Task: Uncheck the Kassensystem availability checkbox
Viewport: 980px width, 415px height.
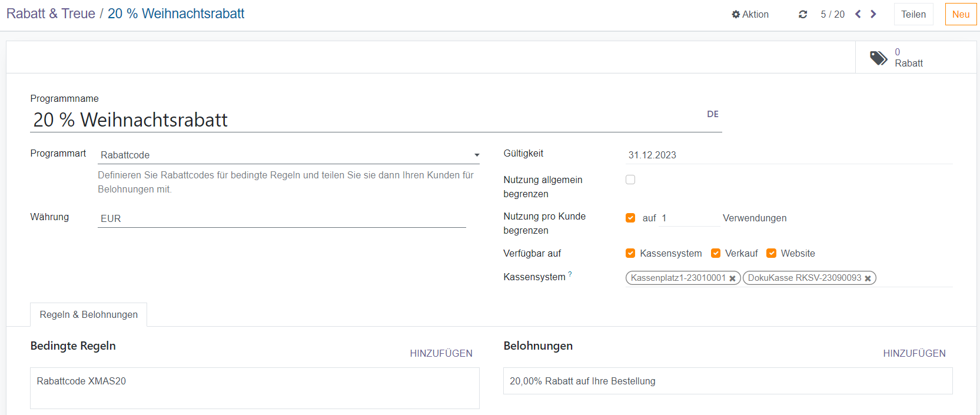Action: coord(630,253)
